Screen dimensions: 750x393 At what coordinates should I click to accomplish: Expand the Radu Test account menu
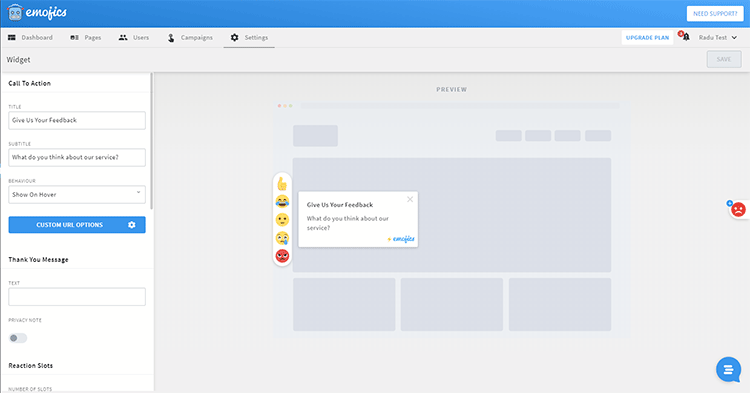point(717,37)
